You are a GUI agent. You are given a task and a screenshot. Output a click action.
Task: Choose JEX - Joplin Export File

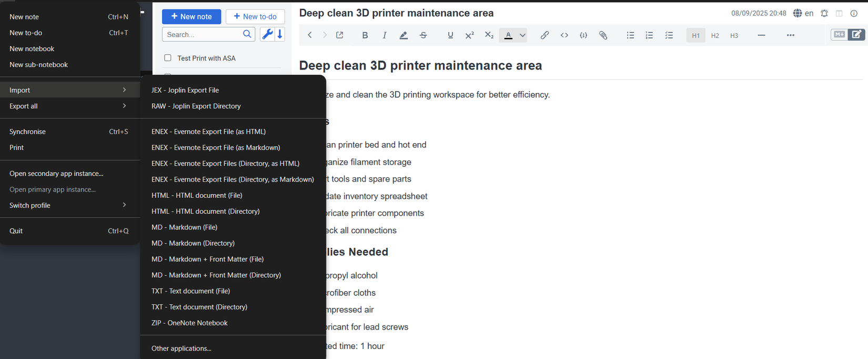tap(185, 90)
